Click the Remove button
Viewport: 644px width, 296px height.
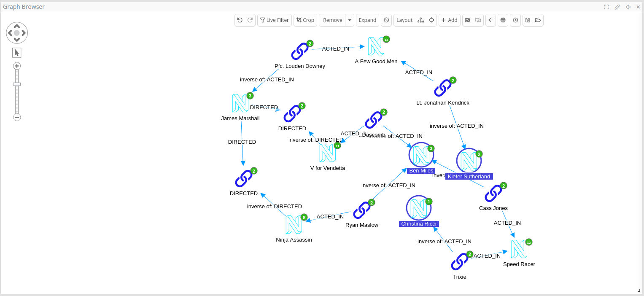[x=332, y=20]
